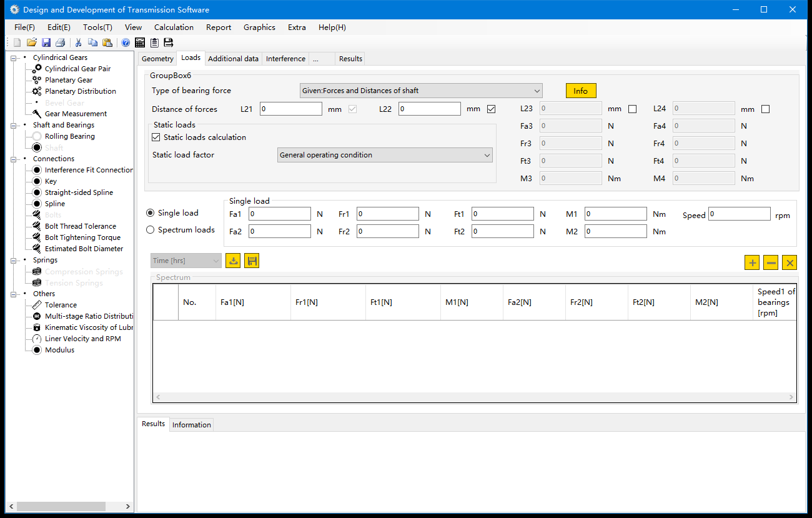The image size is (812, 518).
Task: Select the Spectrum loads radio button
Action: click(x=150, y=230)
